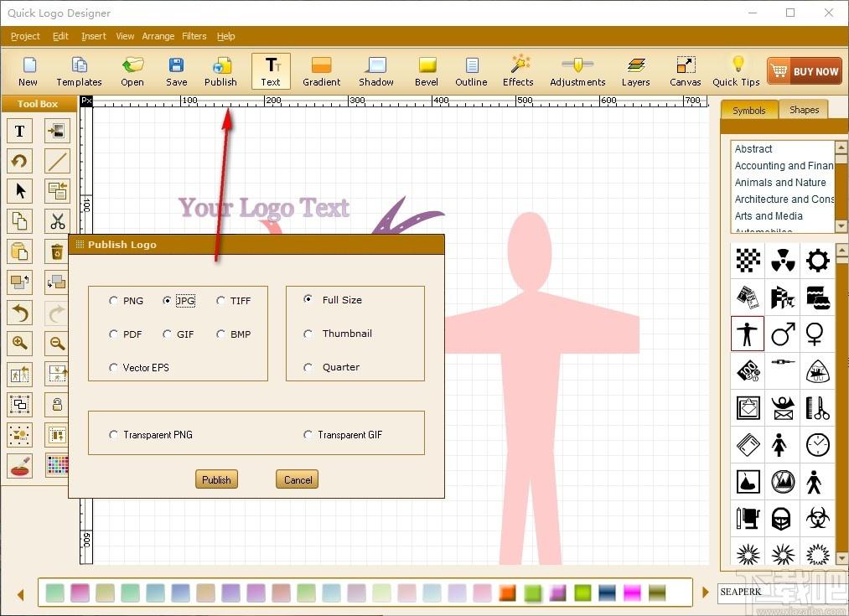Pick the bright magenta gradient swatch
The height and width of the screenshot is (616, 849).
coord(632,593)
